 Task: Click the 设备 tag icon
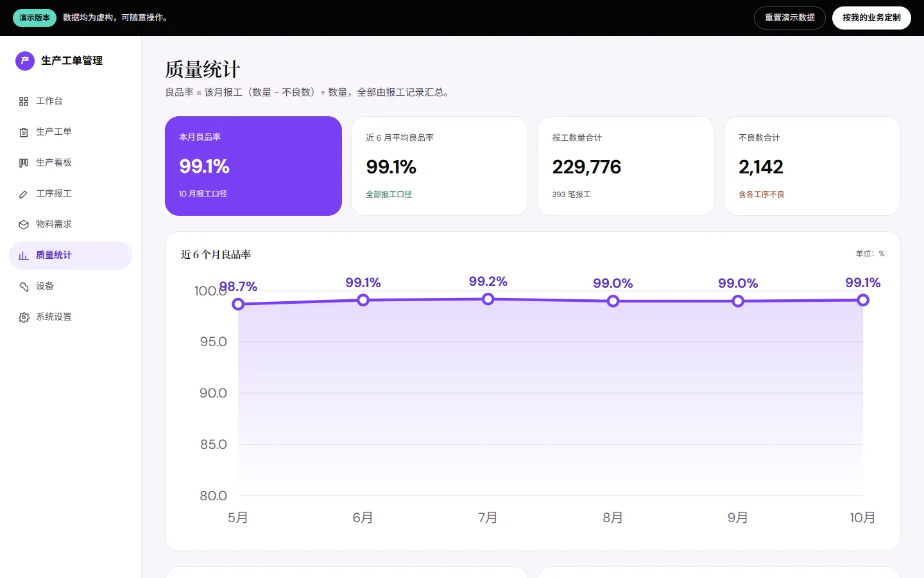point(24,286)
